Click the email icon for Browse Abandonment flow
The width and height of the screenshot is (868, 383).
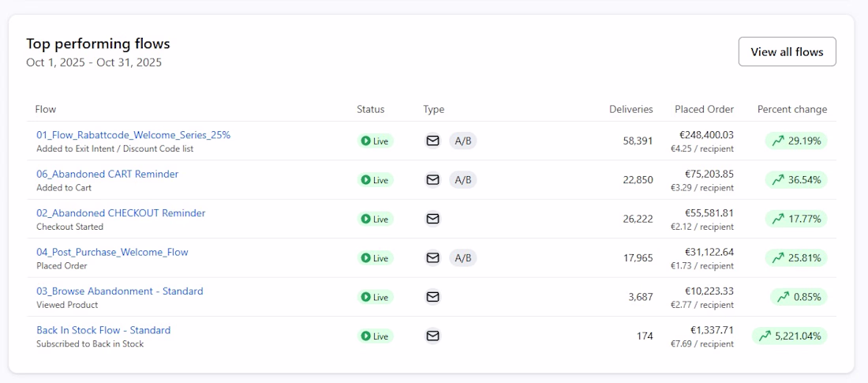pos(432,297)
